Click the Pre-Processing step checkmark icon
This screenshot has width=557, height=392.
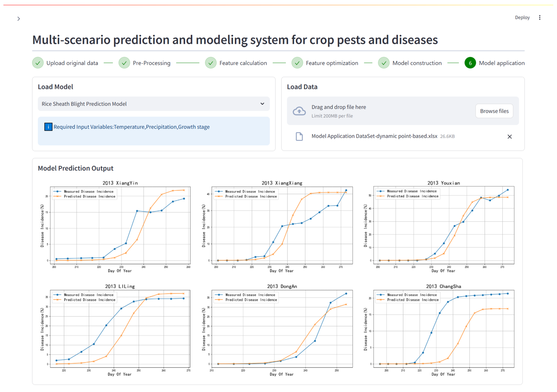(x=124, y=63)
